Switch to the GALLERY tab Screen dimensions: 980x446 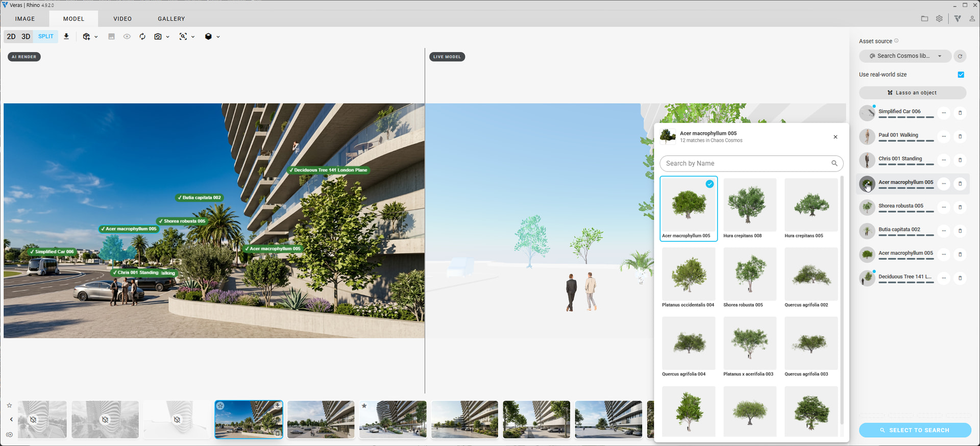click(171, 19)
